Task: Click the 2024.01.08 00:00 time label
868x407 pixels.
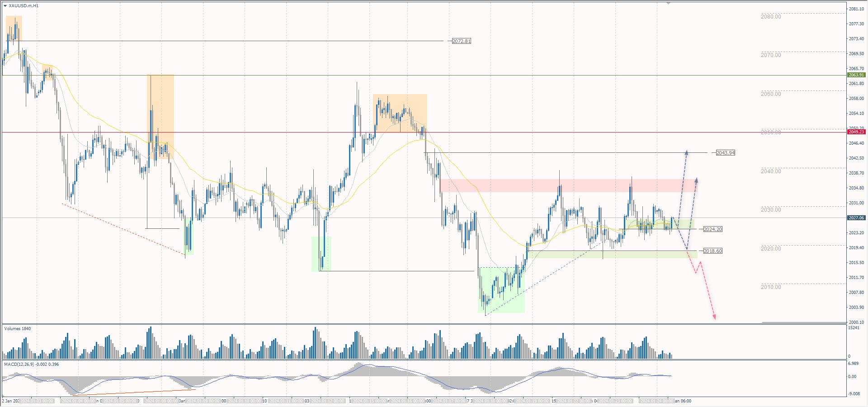Action: point(161,401)
